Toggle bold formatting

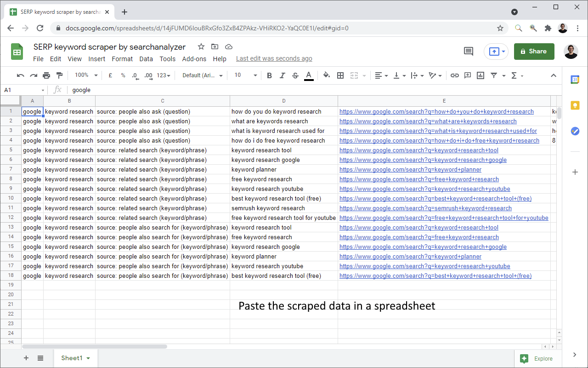(270, 75)
